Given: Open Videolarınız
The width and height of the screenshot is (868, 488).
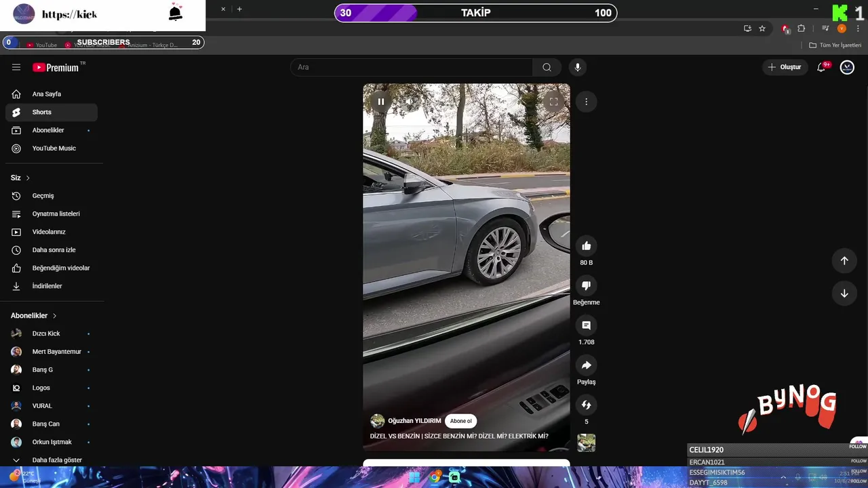Looking at the screenshot, I should [52, 232].
